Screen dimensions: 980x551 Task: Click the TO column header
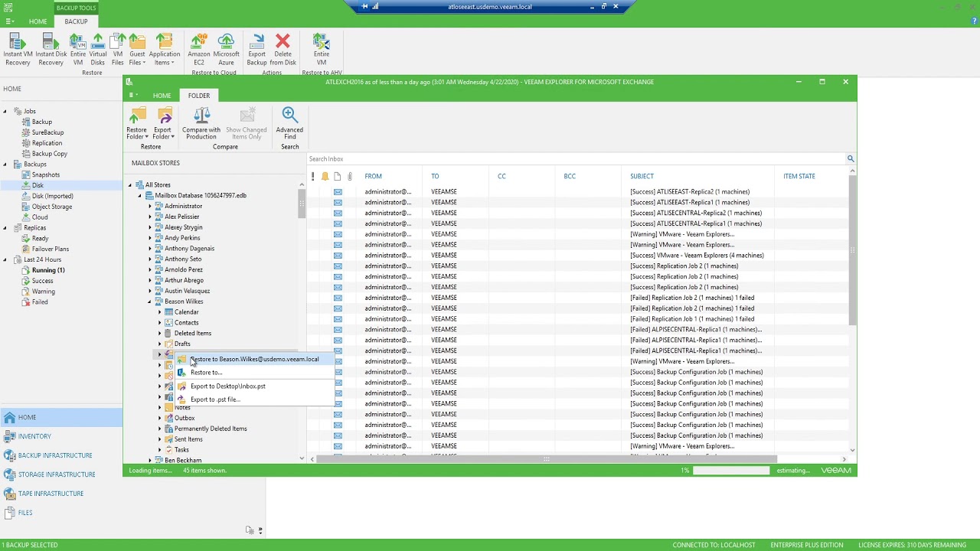click(x=435, y=176)
